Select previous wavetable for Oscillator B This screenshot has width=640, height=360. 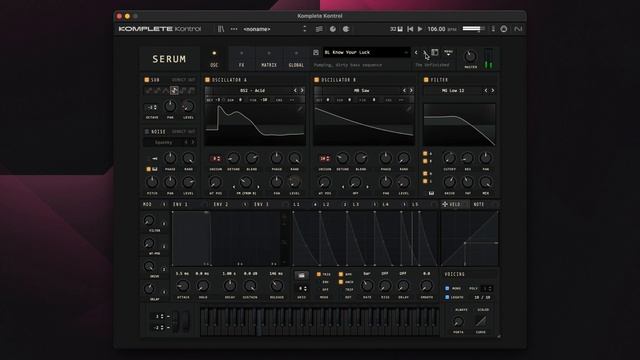404,90
